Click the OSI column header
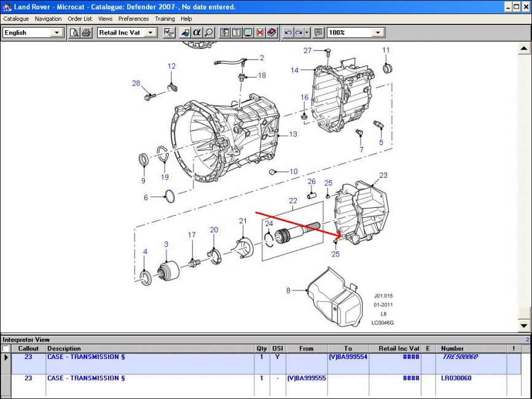The width and height of the screenshot is (532, 399). (x=278, y=349)
